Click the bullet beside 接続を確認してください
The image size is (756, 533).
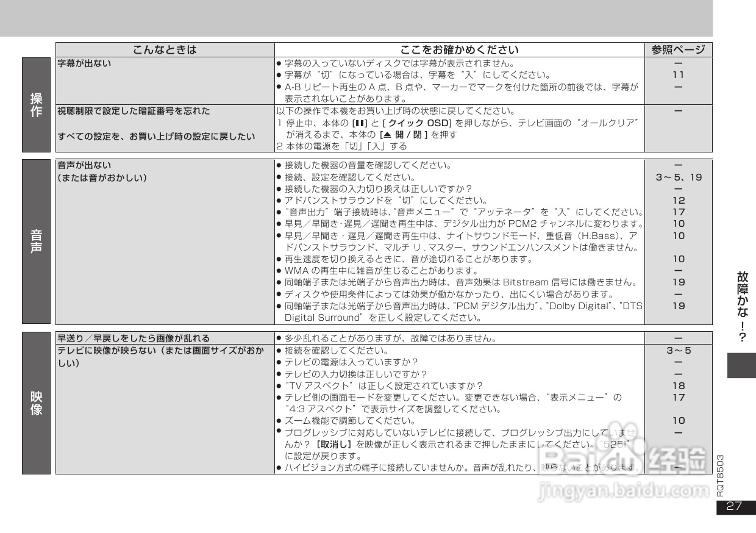(x=280, y=351)
